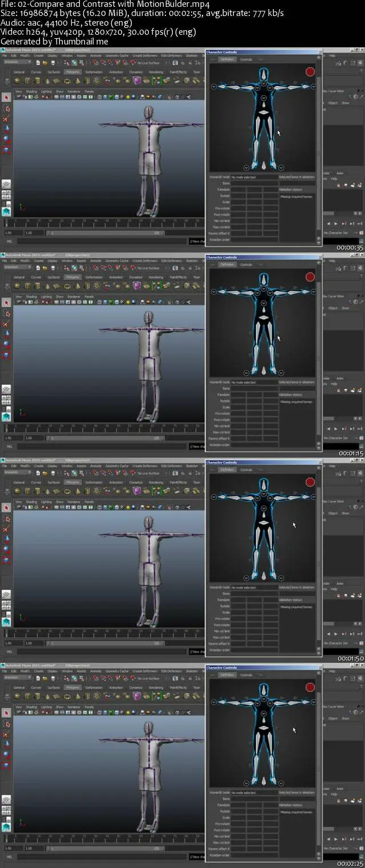The image size is (365, 868).
Task: Click single-pane layout icon in 00:02:25 frame
Action: (6, 799)
